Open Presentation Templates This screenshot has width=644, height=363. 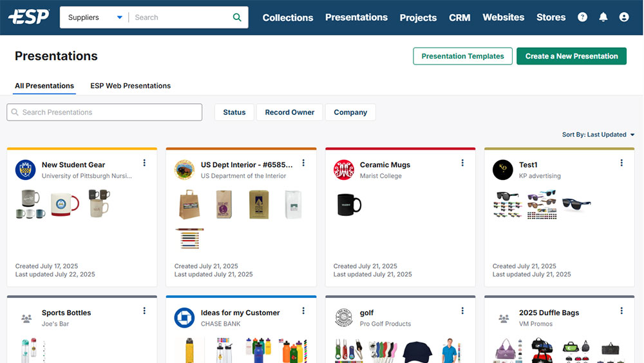tap(462, 56)
